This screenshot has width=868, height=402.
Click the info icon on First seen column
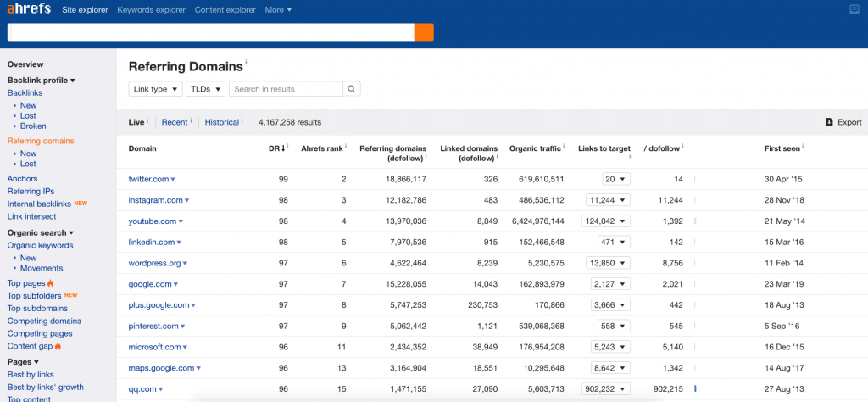pyautogui.click(x=803, y=147)
